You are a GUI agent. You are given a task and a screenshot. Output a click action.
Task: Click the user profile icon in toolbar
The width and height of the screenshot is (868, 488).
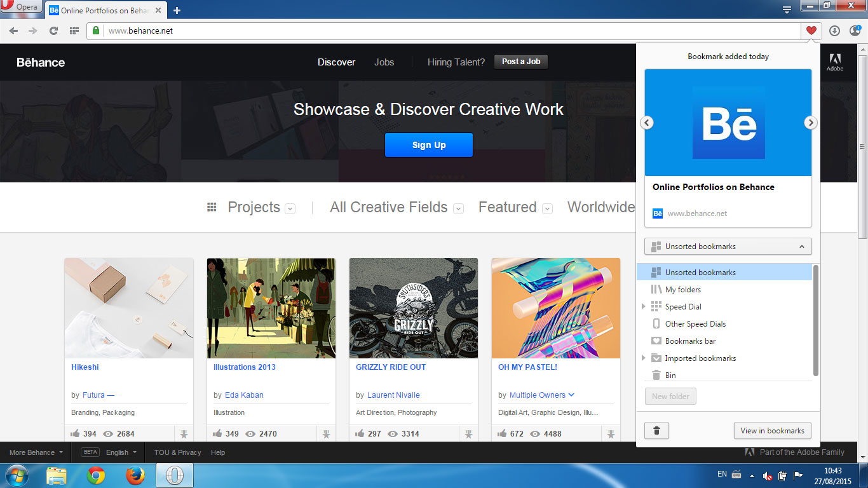pyautogui.click(x=855, y=30)
